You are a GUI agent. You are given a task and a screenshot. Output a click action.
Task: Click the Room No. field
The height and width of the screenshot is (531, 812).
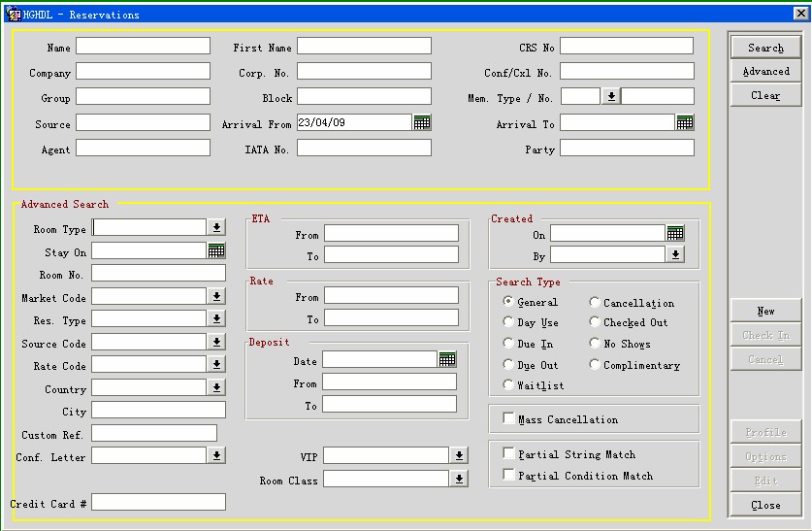[x=158, y=273]
